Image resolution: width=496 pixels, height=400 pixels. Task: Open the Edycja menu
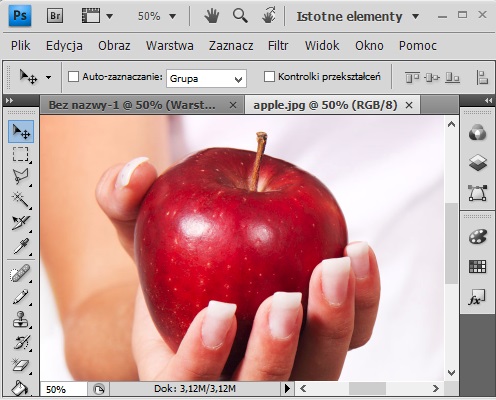pyautogui.click(x=64, y=46)
